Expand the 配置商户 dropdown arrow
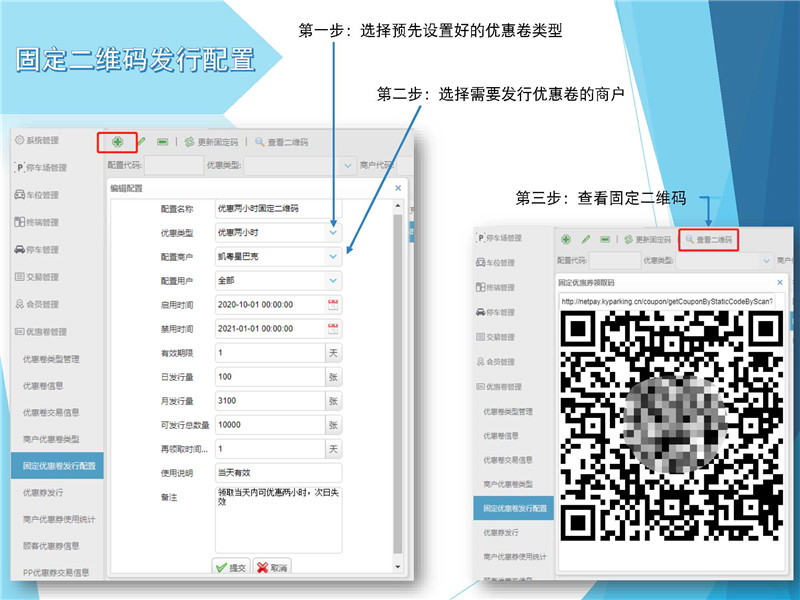Screen dimensions: 800x600 pyautogui.click(x=333, y=257)
